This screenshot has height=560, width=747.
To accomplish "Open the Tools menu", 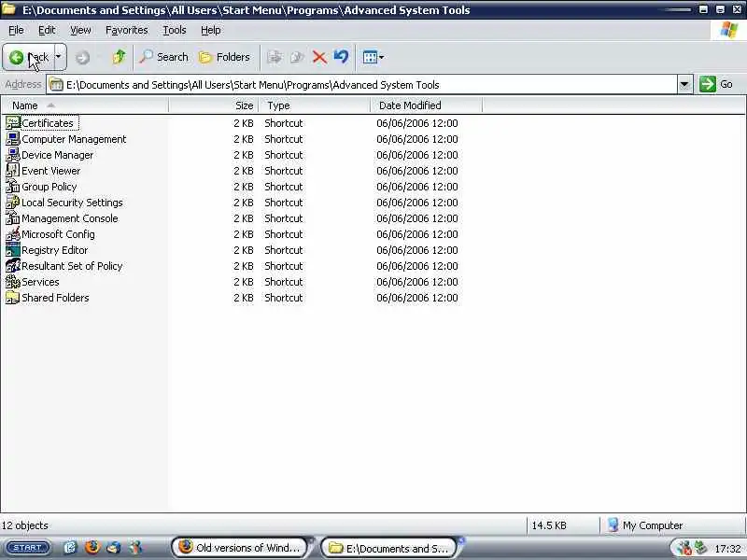I will coord(175,30).
